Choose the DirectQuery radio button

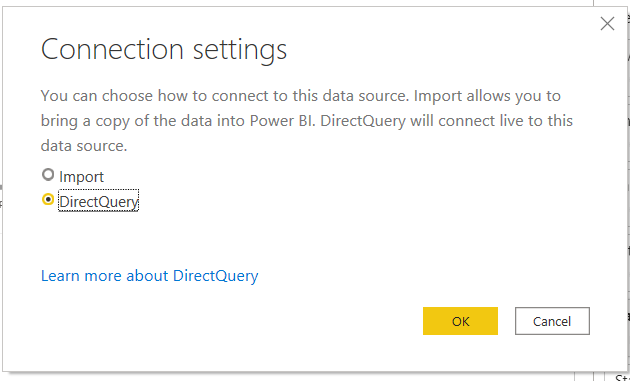(x=48, y=199)
